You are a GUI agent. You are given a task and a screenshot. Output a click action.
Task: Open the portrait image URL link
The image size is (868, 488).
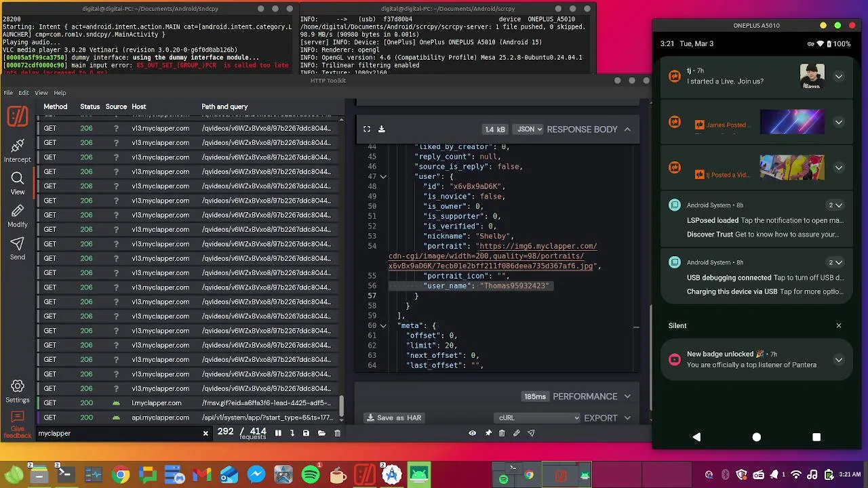coord(493,256)
